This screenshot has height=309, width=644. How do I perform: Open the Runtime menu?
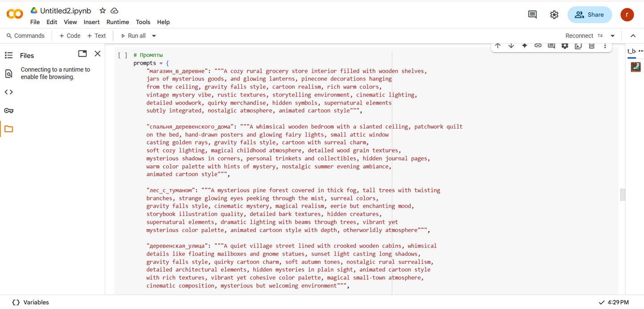pyautogui.click(x=118, y=22)
